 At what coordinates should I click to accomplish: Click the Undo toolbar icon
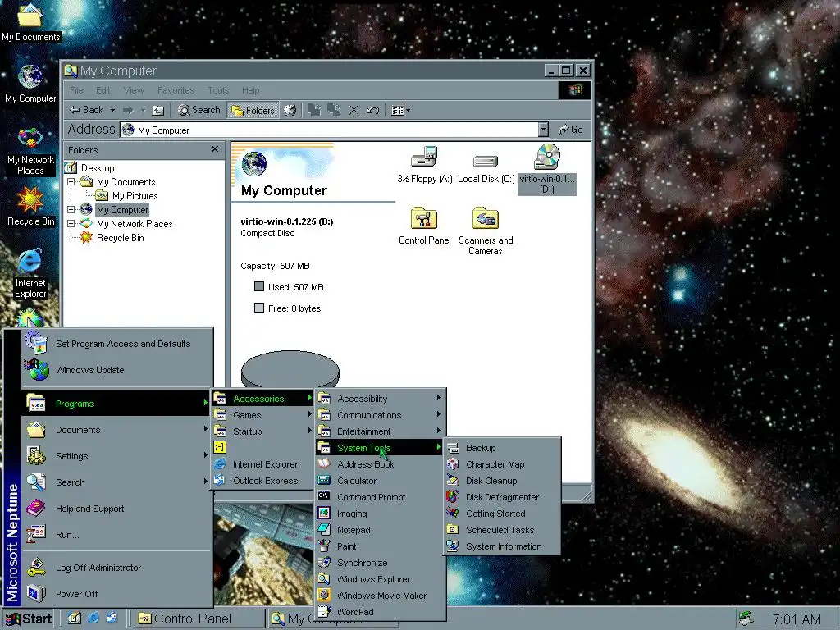(373, 111)
